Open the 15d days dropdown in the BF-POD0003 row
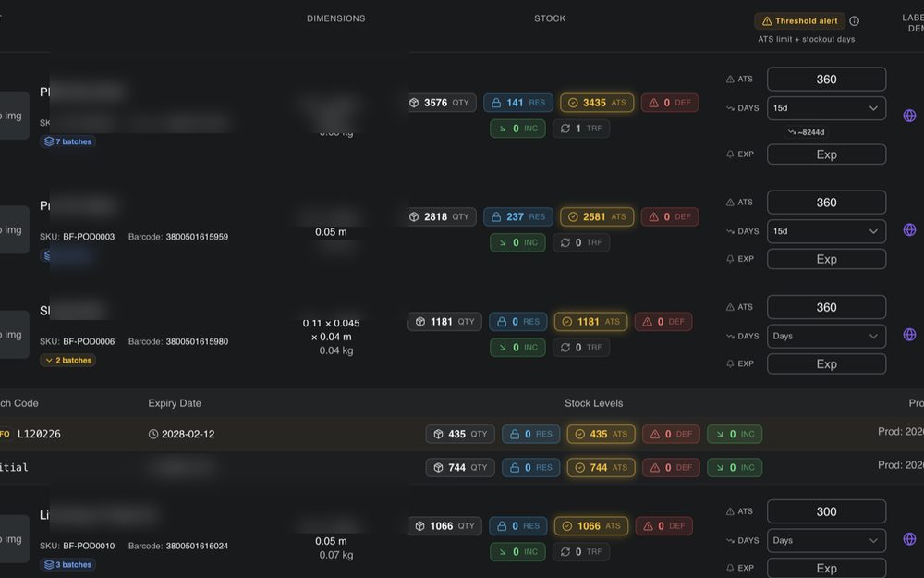 [826, 231]
